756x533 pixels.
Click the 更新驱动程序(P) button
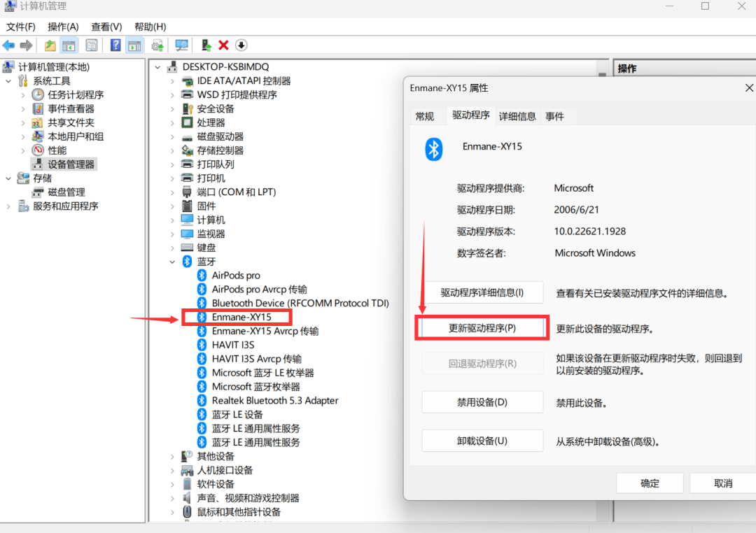coord(482,327)
